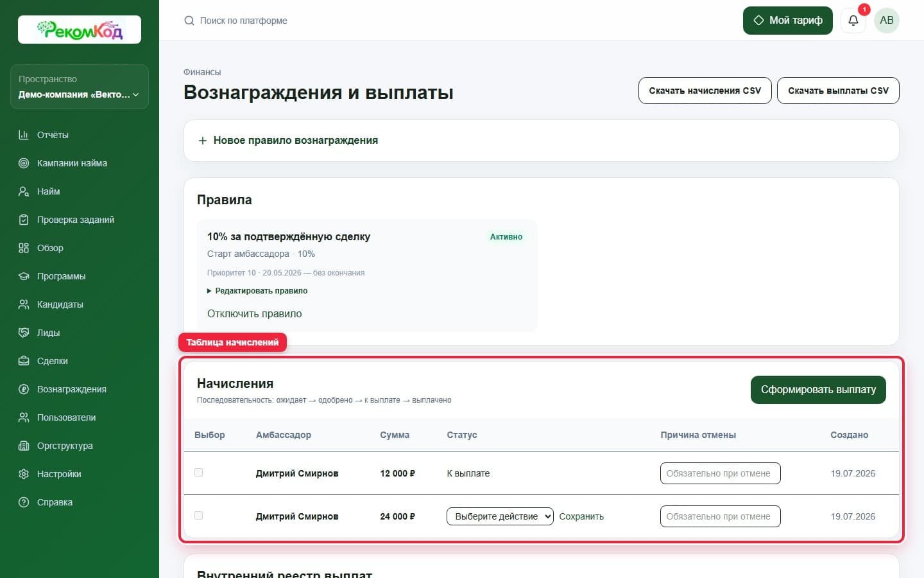Click Скачать начисления CSV button
The height and width of the screenshot is (578, 924).
705,91
